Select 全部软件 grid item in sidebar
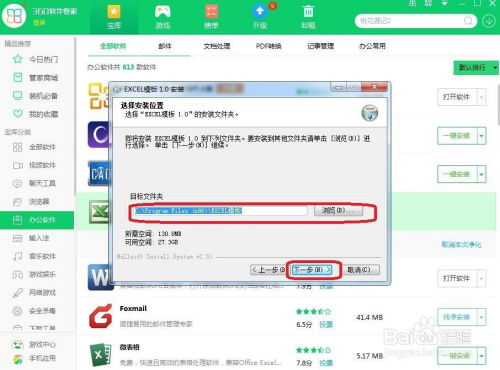The image size is (500, 370). click(x=34, y=147)
